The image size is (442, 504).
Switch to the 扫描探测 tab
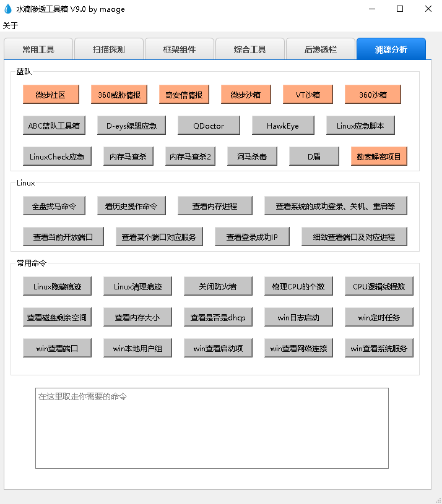(x=109, y=49)
